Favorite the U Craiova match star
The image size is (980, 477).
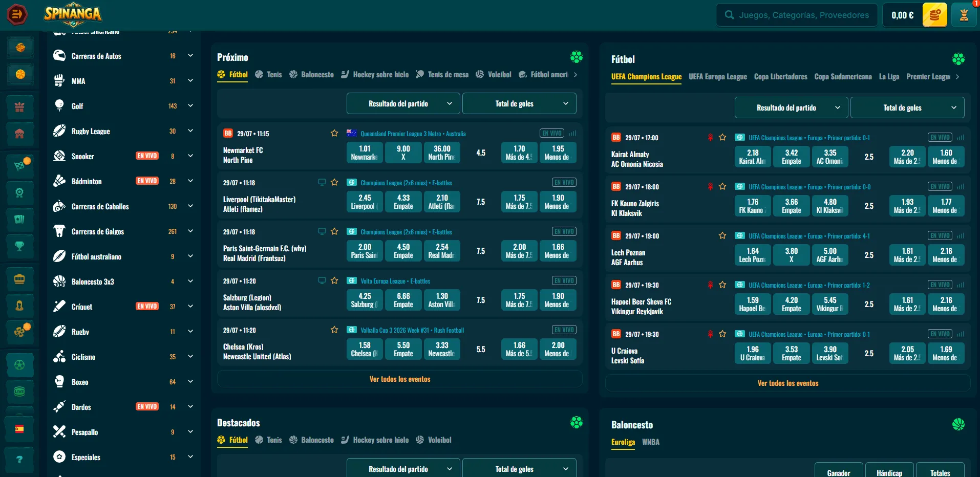coord(722,334)
